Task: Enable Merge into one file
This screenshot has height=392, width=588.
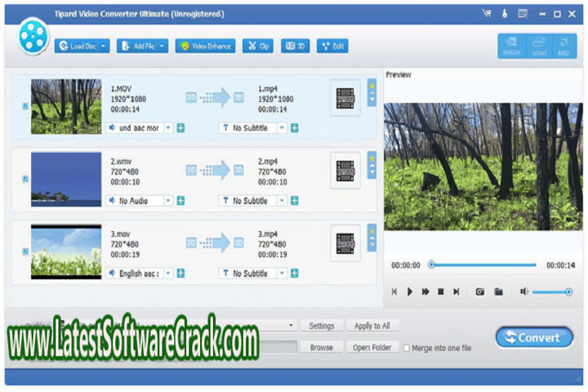Action: [408, 348]
